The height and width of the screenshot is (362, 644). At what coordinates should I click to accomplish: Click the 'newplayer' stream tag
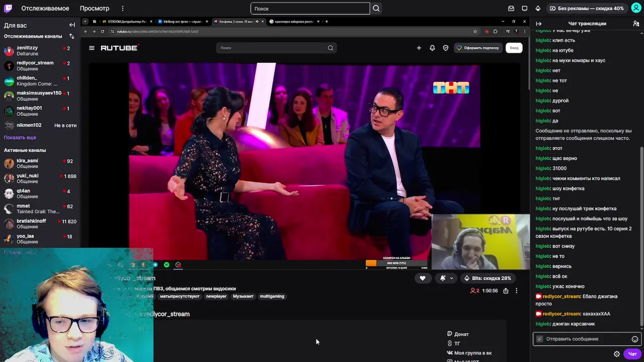216,296
